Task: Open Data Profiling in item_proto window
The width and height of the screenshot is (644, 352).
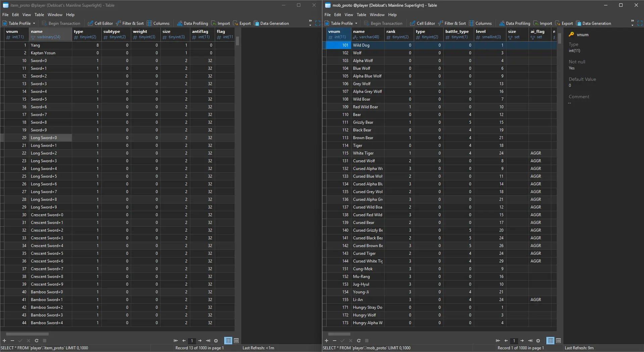Action: [x=193, y=23]
